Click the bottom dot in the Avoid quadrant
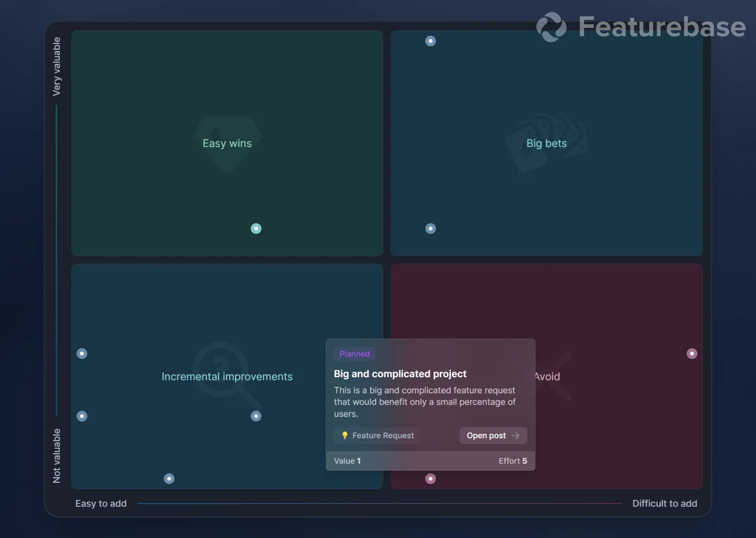756x538 pixels. 431,478
